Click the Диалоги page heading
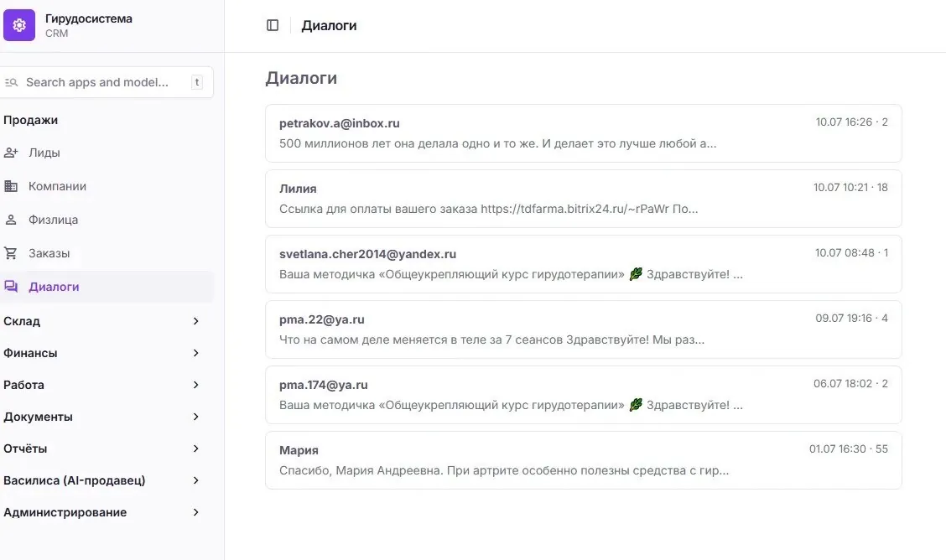The width and height of the screenshot is (946, 560). tap(301, 78)
